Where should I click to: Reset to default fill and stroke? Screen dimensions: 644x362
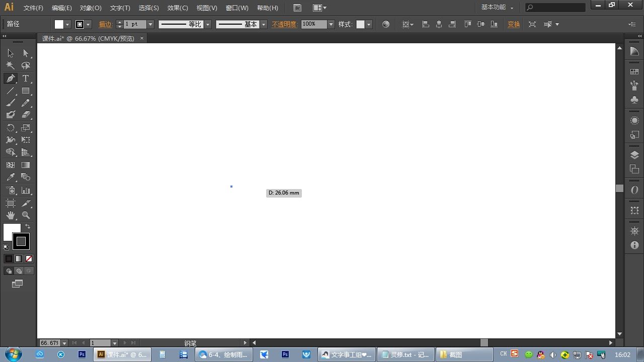click(6, 247)
